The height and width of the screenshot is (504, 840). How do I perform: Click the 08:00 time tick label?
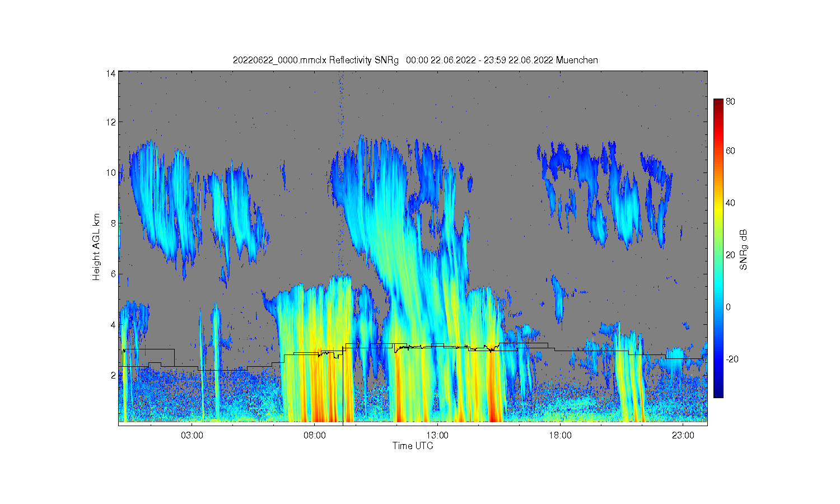pos(315,435)
